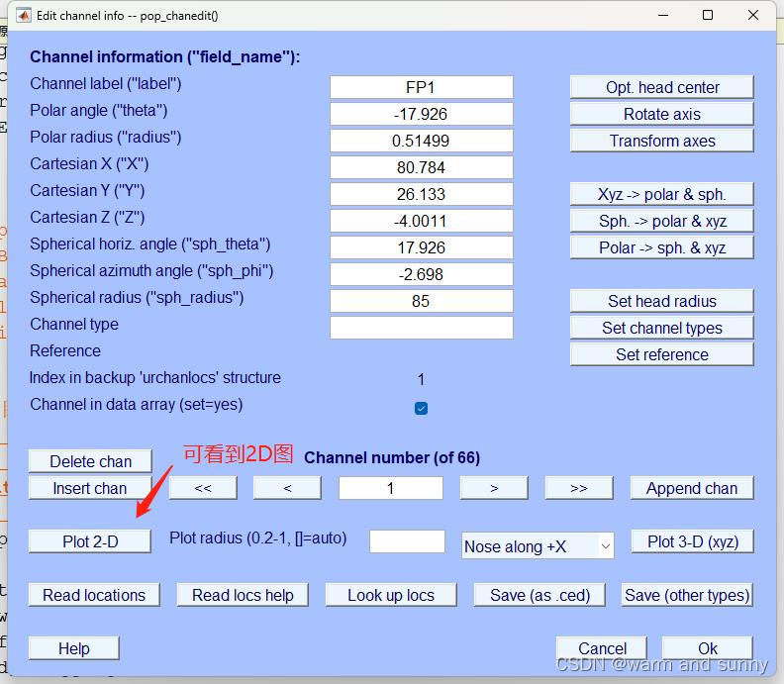Screen dimensions: 784x684
Task: Open the Nose along +X dropdown
Action: (x=538, y=546)
